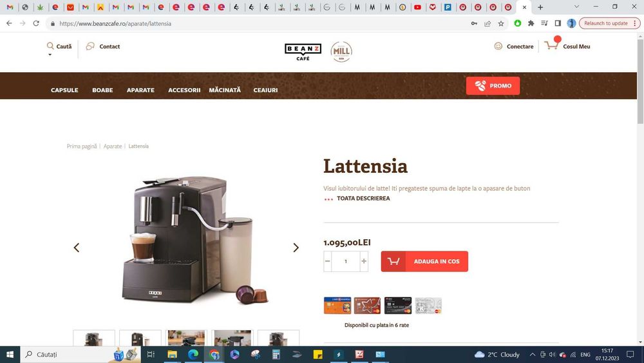Click the Beanz Café logo
Viewport: 644px width, 363px height.
pyautogui.click(x=303, y=52)
